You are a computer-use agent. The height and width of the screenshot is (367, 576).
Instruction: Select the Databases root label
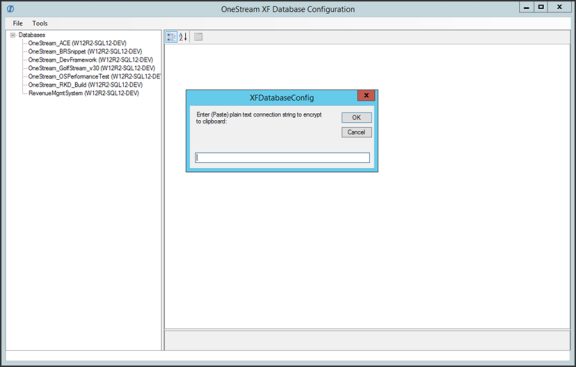pos(32,35)
